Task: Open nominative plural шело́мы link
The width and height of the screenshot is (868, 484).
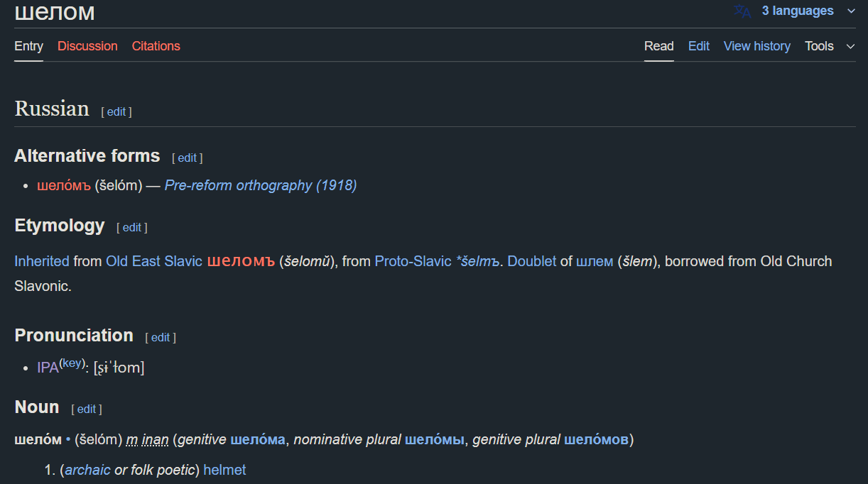Action: (435, 440)
